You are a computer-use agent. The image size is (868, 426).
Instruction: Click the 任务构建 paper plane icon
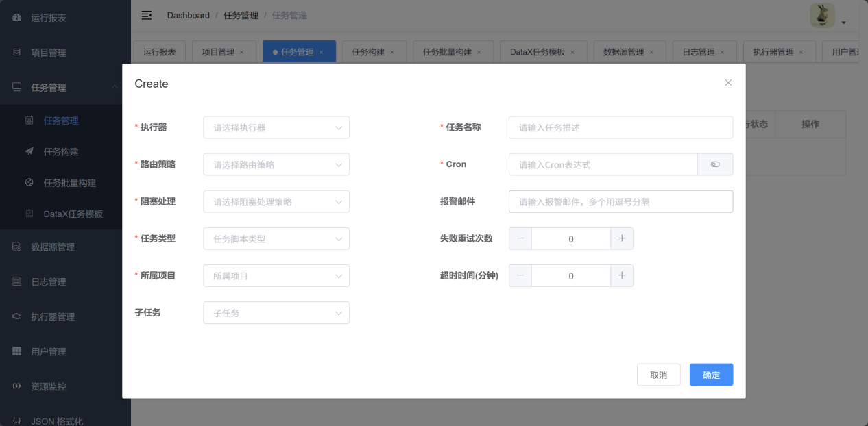click(29, 151)
